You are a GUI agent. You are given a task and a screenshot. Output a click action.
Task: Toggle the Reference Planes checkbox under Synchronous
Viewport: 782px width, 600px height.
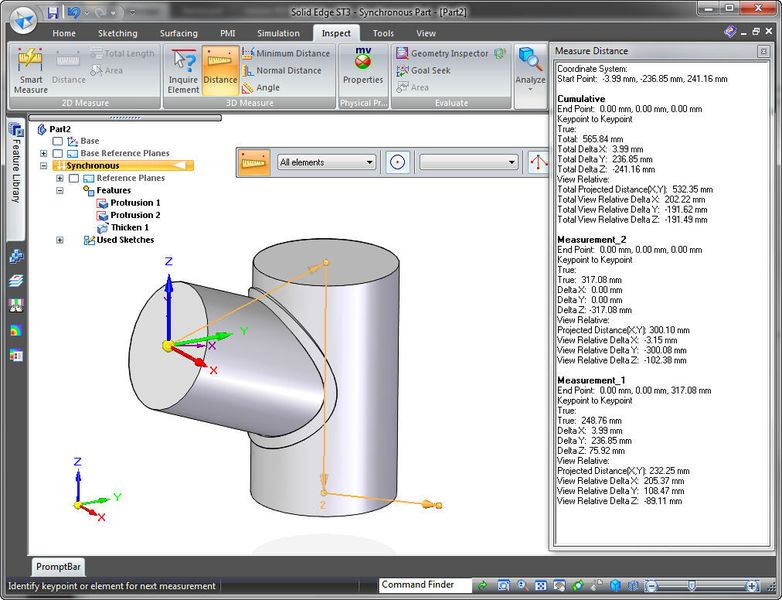pyautogui.click(x=74, y=178)
